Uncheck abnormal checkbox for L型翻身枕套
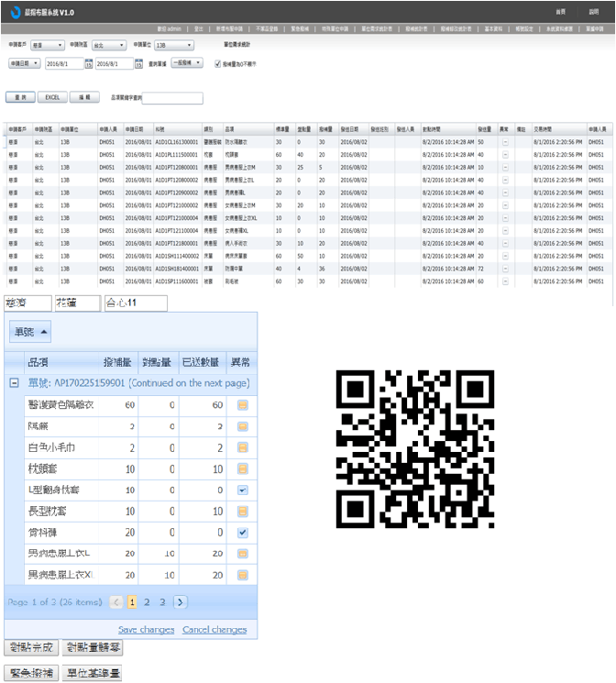The image size is (616, 683). point(242,490)
